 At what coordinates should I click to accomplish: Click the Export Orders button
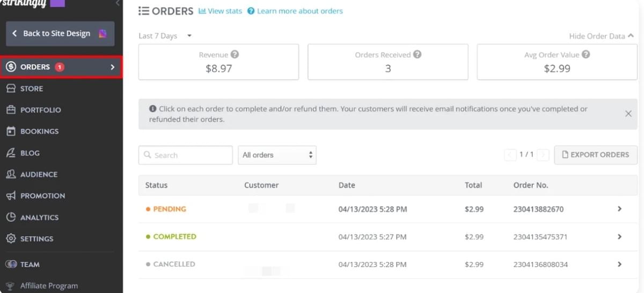(596, 155)
